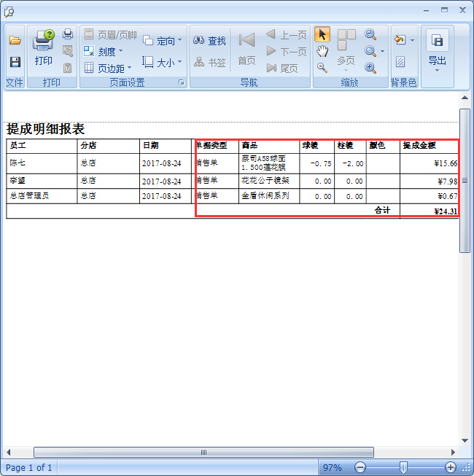Viewport: 474px width, 476px height.
Task: Click the minus button on the zoom slider
Action: coord(360,467)
